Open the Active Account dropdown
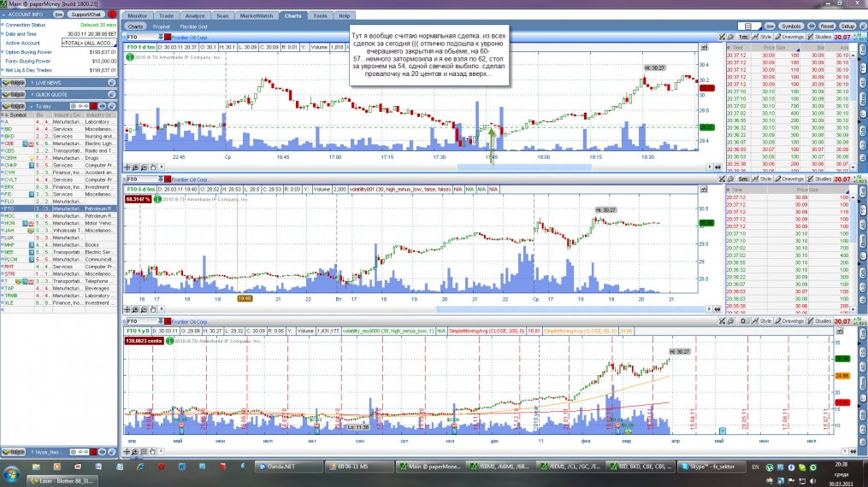Image resolution: width=868 pixels, height=487 pixels. [x=88, y=43]
